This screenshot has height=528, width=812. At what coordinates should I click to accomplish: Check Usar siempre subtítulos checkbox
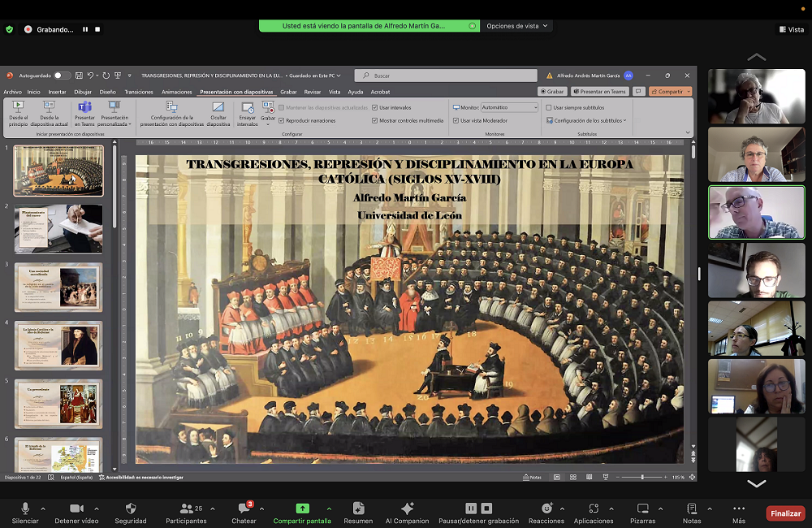(x=549, y=108)
